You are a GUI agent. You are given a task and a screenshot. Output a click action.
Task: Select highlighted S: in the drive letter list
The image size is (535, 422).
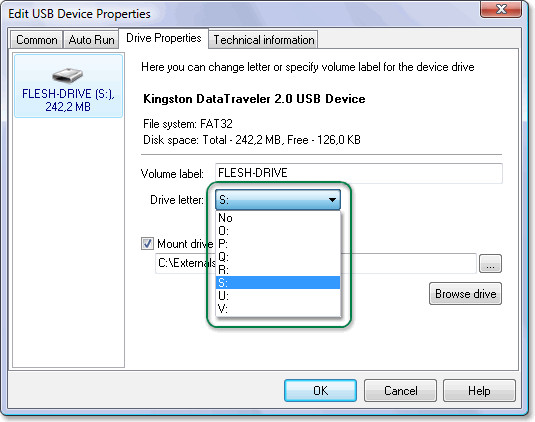278,282
